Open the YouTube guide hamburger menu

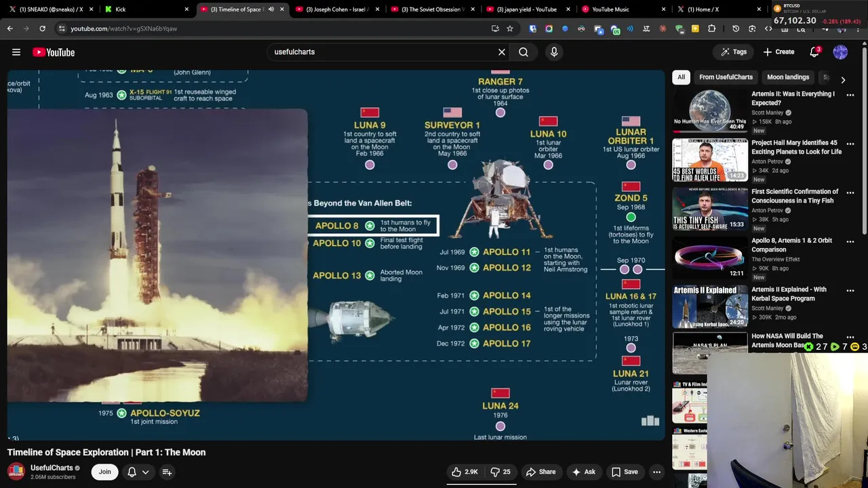click(16, 52)
